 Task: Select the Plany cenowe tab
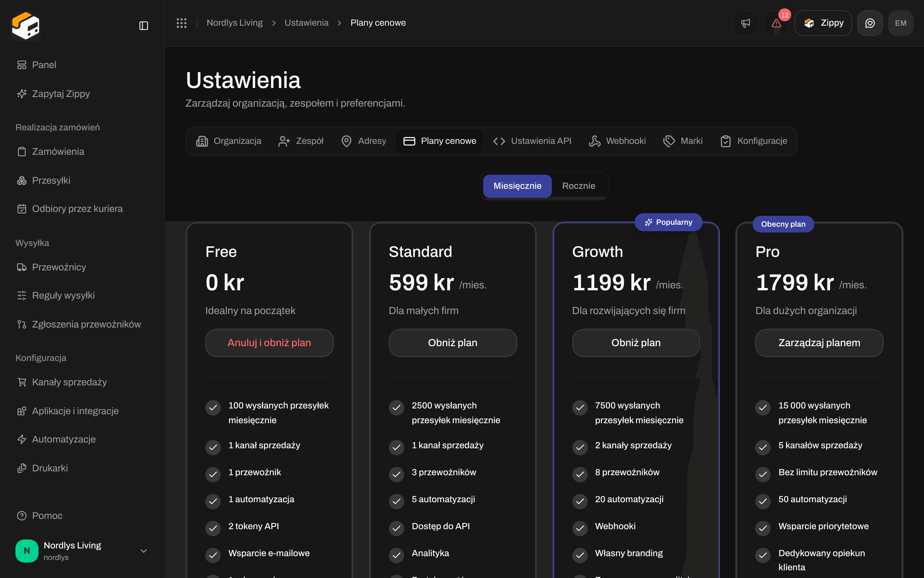click(x=440, y=141)
